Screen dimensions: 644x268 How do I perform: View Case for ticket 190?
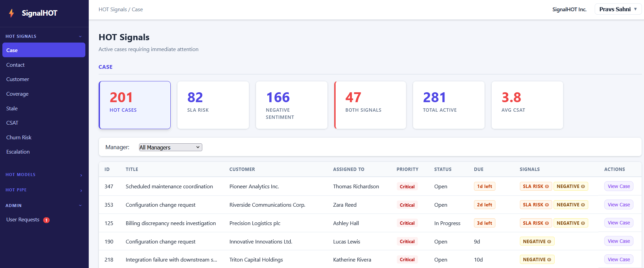point(619,241)
